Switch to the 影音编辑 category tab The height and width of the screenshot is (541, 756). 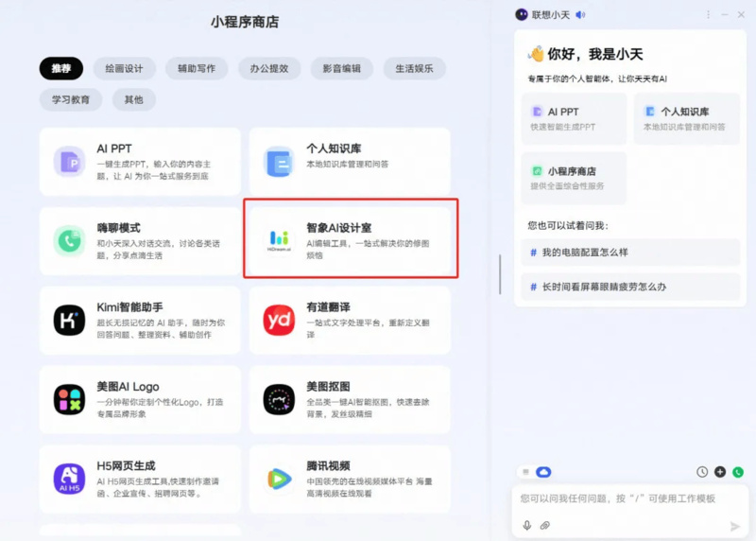pos(342,69)
